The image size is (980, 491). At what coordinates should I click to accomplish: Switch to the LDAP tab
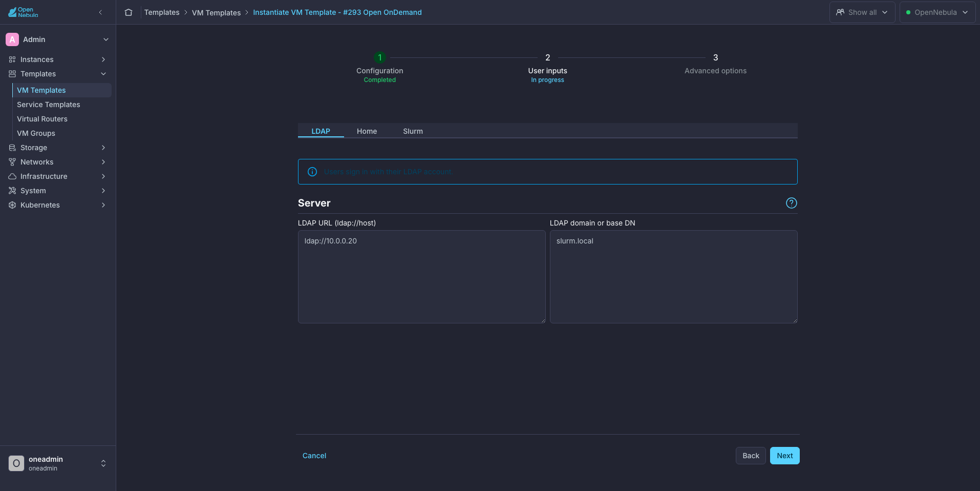click(x=321, y=131)
